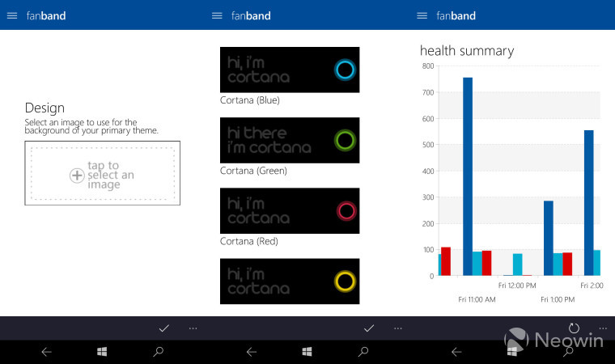Click tallest blue bar near 750
Screen dimensions: 615x364
tap(468, 176)
